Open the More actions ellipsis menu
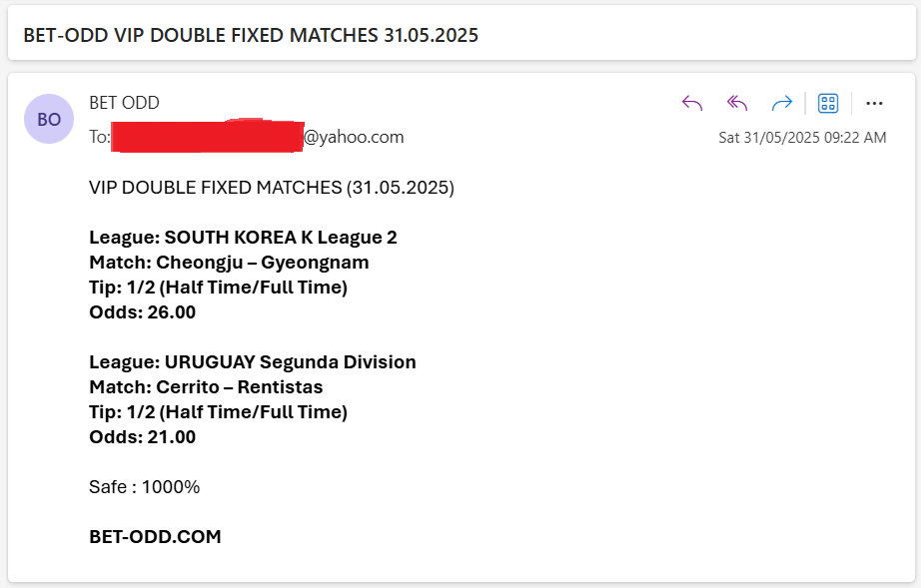This screenshot has height=588, width=921. pos(874,103)
